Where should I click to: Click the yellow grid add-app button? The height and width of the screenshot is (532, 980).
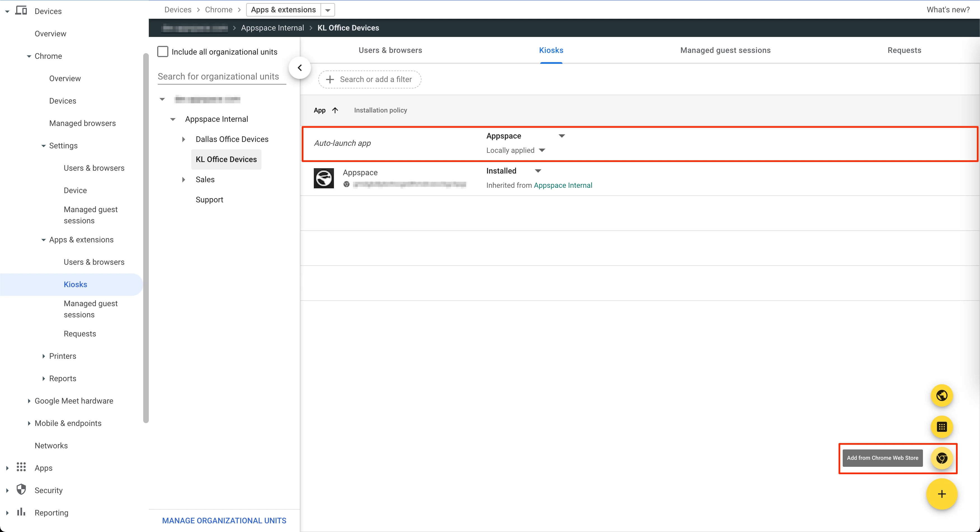coord(942,426)
